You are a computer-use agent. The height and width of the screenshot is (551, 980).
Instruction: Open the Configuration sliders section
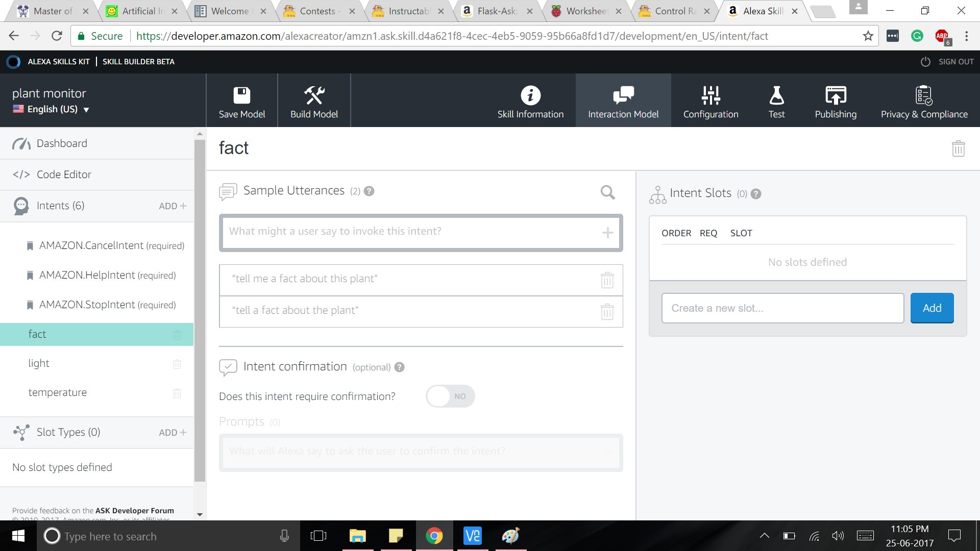(x=710, y=101)
